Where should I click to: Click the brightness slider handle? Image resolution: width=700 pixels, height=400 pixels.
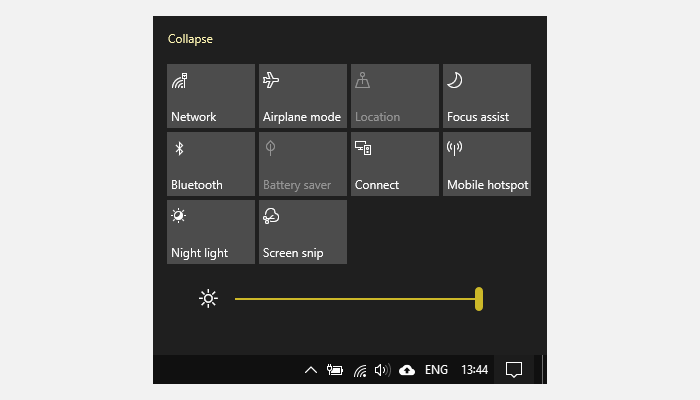479,298
